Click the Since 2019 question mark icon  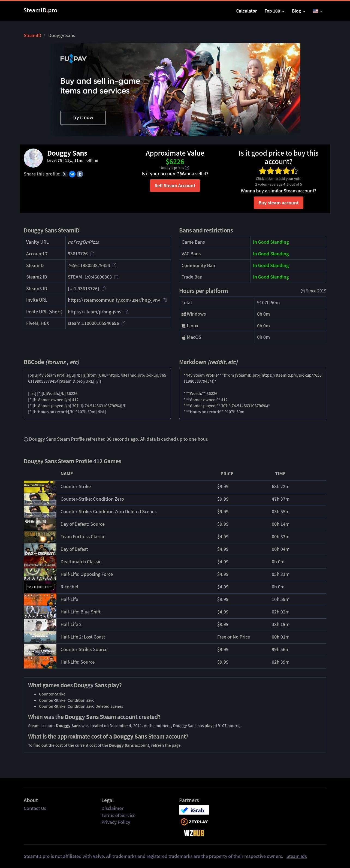click(303, 291)
